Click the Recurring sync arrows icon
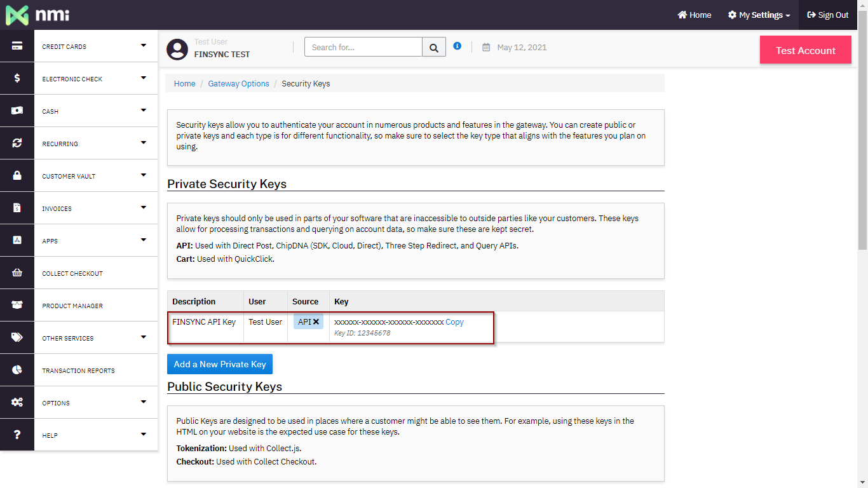This screenshot has height=488, width=868. 17,143
